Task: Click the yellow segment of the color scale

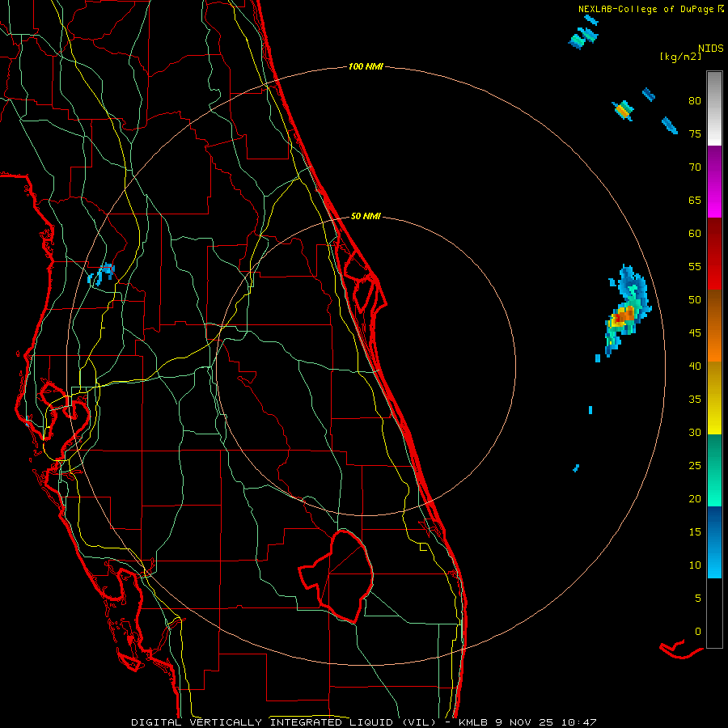Action: pos(714,398)
